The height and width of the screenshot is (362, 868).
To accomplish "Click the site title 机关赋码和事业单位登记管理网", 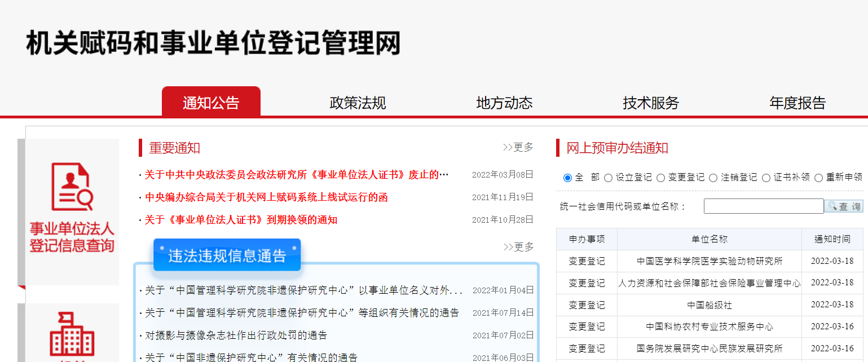I will point(213,43).
